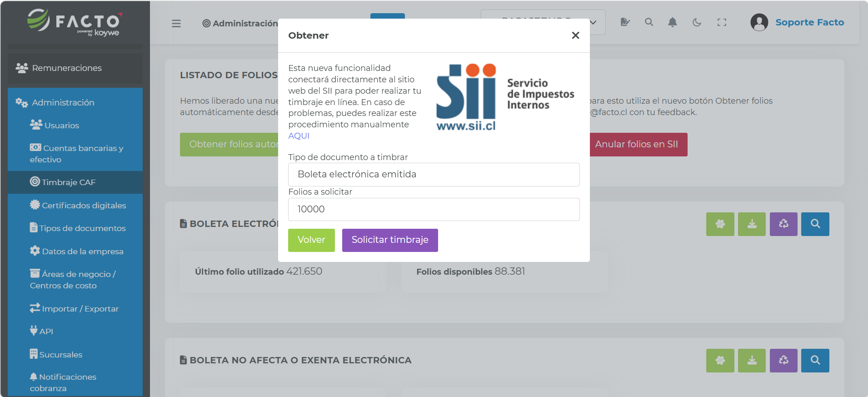The image size is (868, 397).
Task: Close the Obtener dialog
Action: pyautogui.click(x=575, y=35)
